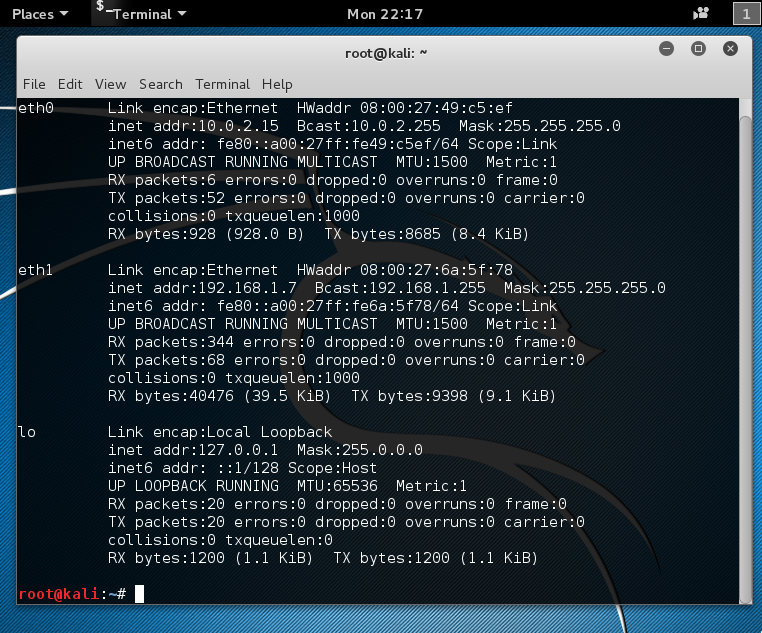
Task: Click HWaddr 08:00:27:6a:5f:78
Action: 405,270
